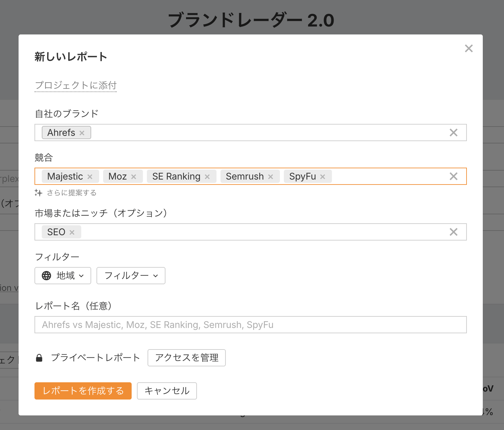
Task: Open アクセスを管理 access settings
Action: pyautogui.click(x=186, y=358)
